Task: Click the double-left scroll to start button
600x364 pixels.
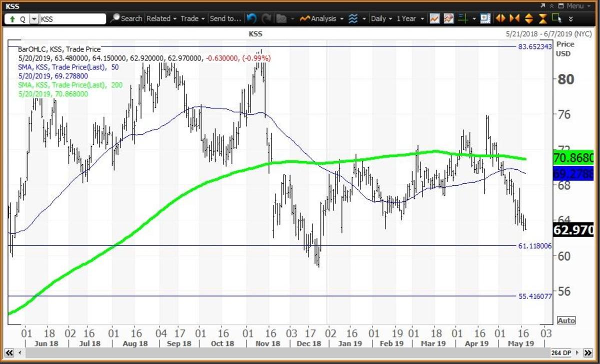Action: pos(9,353)
